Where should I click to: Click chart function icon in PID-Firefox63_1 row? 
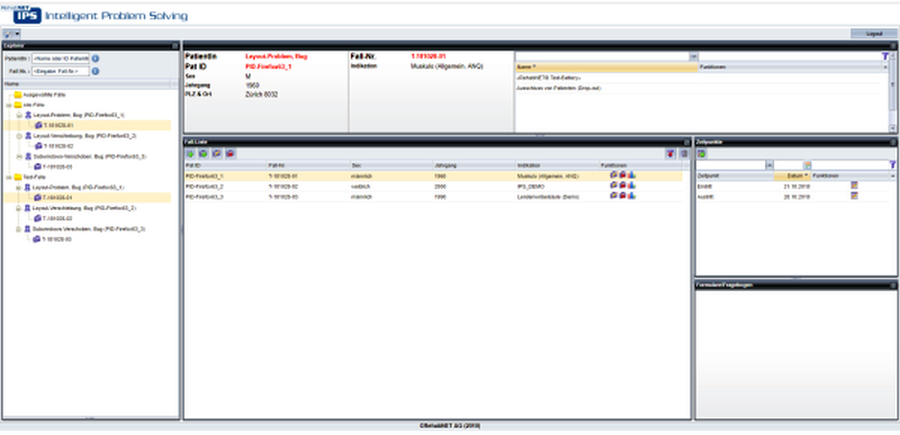[634, 175]
